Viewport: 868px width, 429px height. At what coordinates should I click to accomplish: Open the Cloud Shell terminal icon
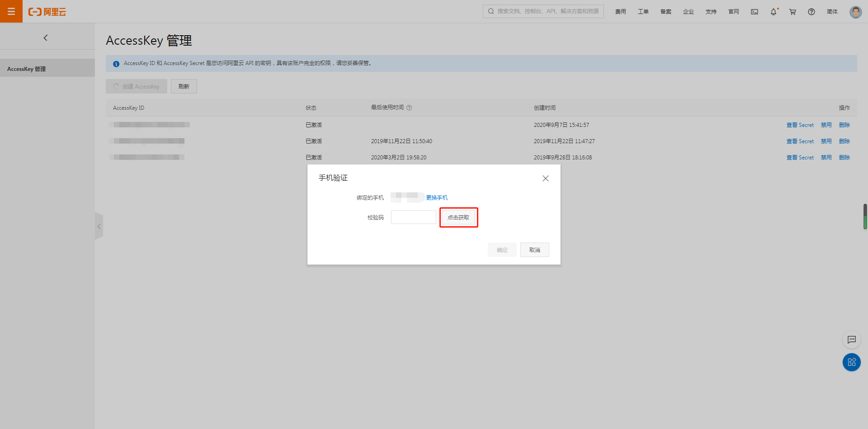click(x=755, y=12)
